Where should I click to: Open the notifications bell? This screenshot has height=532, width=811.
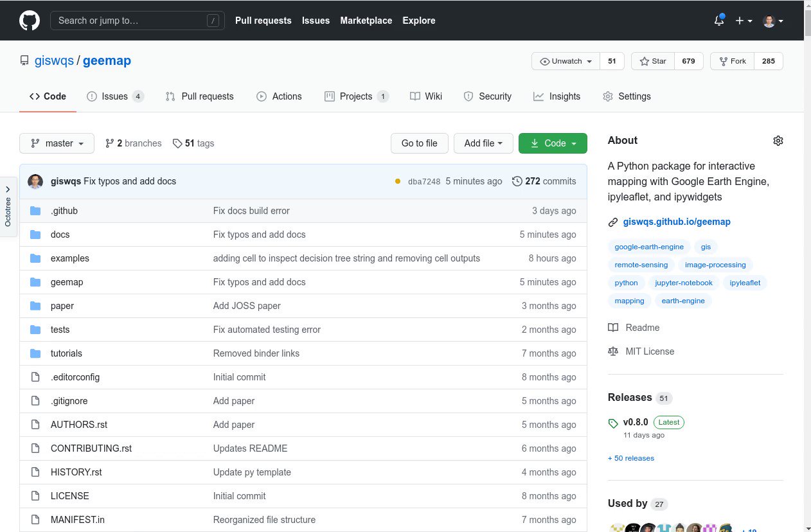coord(719,21)
